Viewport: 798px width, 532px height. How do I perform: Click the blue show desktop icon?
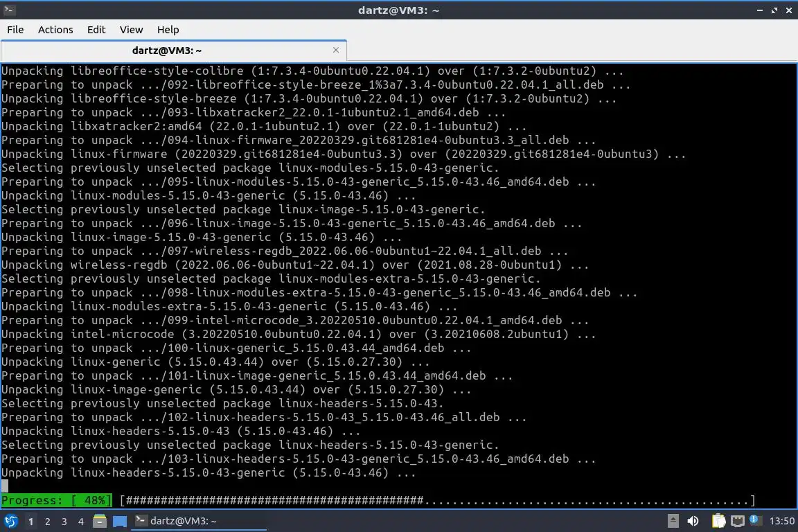coord(120,522)
